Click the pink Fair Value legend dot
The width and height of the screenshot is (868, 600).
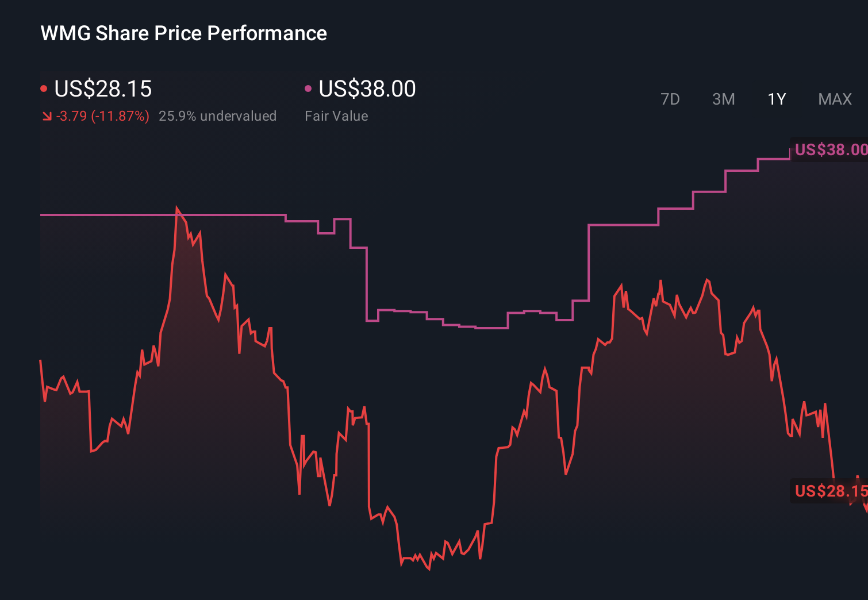[x=308, y=87]
